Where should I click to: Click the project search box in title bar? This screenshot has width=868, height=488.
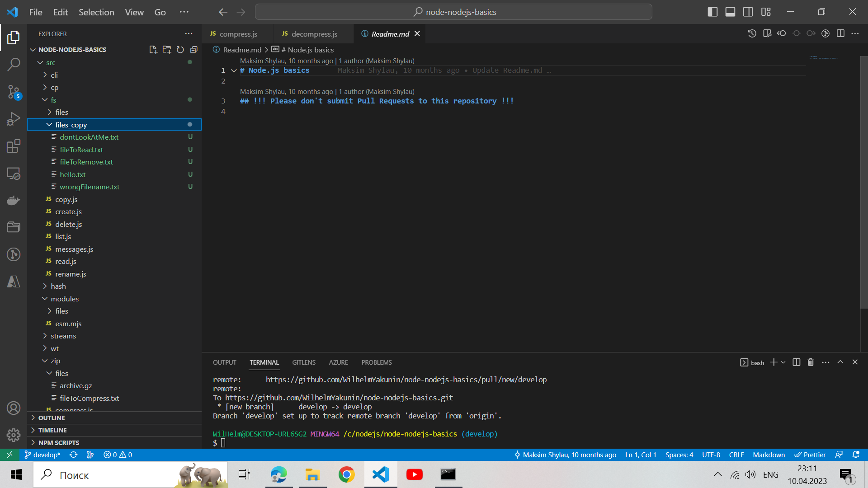click(453, 12)
